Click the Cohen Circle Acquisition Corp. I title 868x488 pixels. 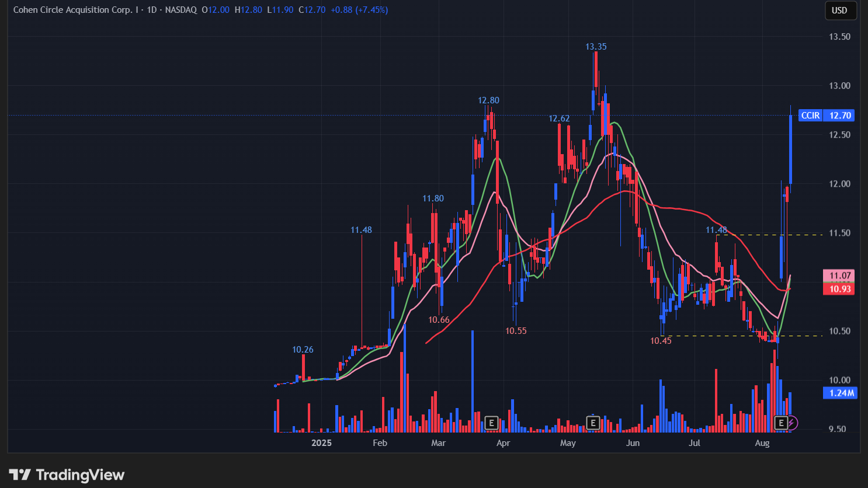point(75,10)
